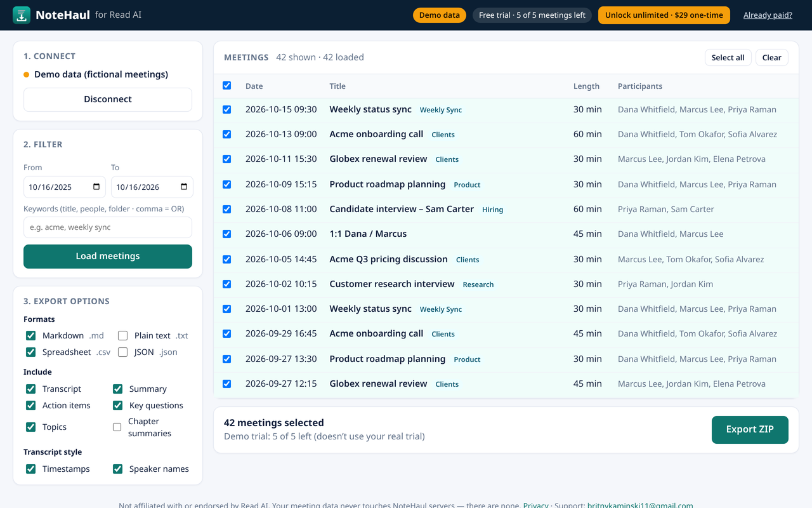Disable Speaker names in transcript
The image size is (812, 508).
117,469
